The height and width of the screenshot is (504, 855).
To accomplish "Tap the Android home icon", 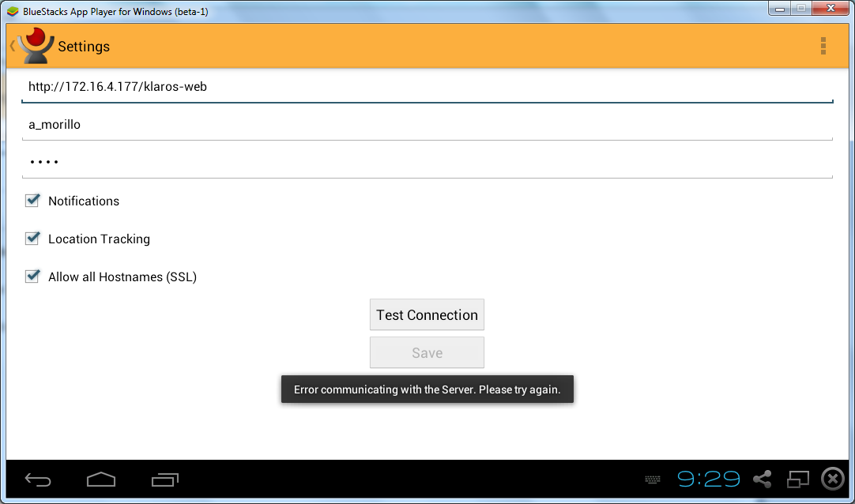I will point(101,480).
